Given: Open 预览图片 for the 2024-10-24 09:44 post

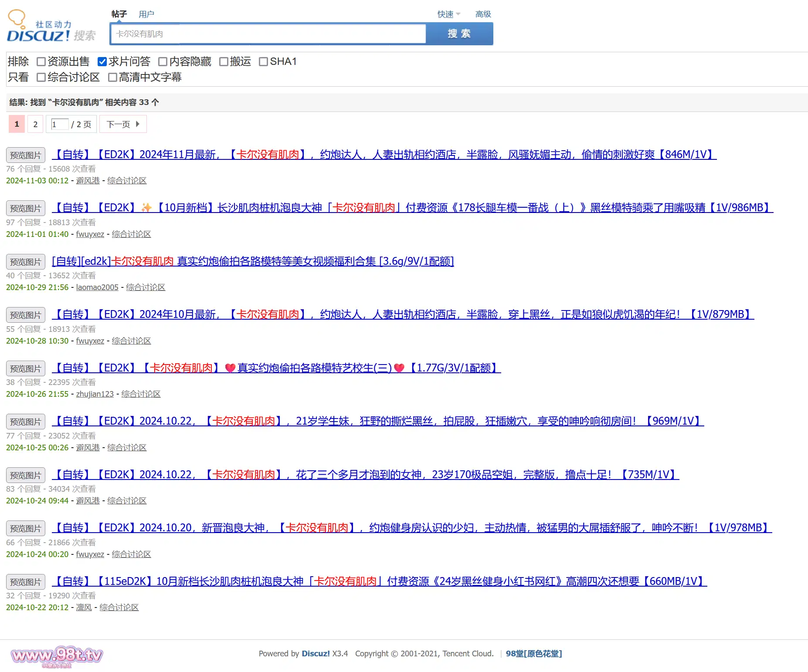Looking at the screenshot, I should click(26, 475).
